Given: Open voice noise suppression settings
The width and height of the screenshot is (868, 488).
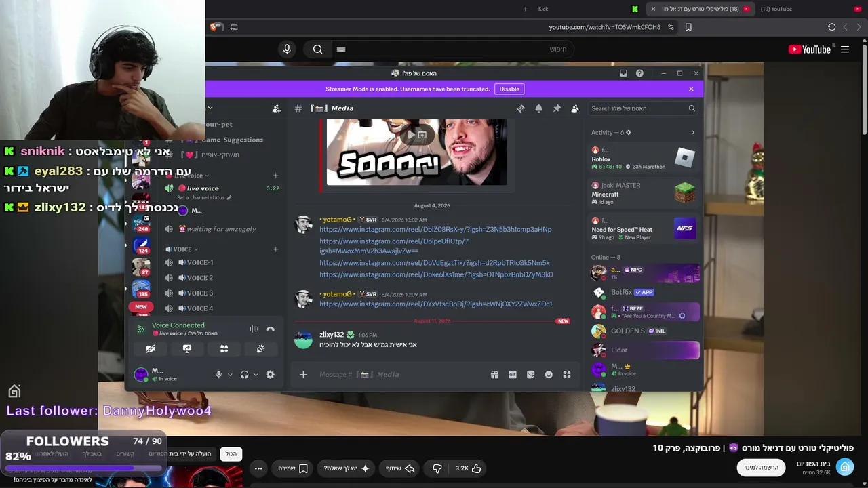Looking at the screenshot, I should click(x=254, y=329).
